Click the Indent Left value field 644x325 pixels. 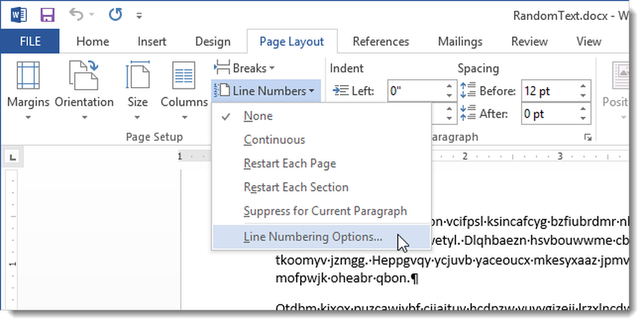tap(415, 91)
